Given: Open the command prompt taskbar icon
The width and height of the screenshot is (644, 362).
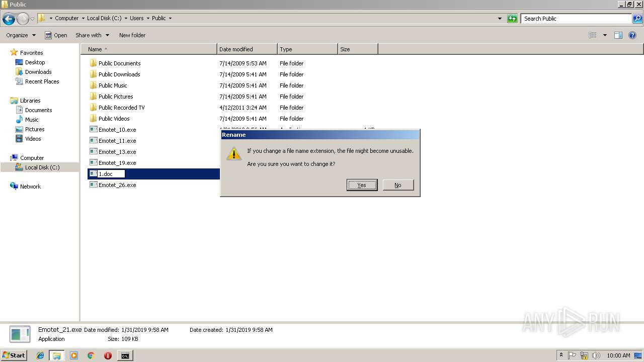Looking at the screenshot, I should pyautogui.click(x=125, y=355).
